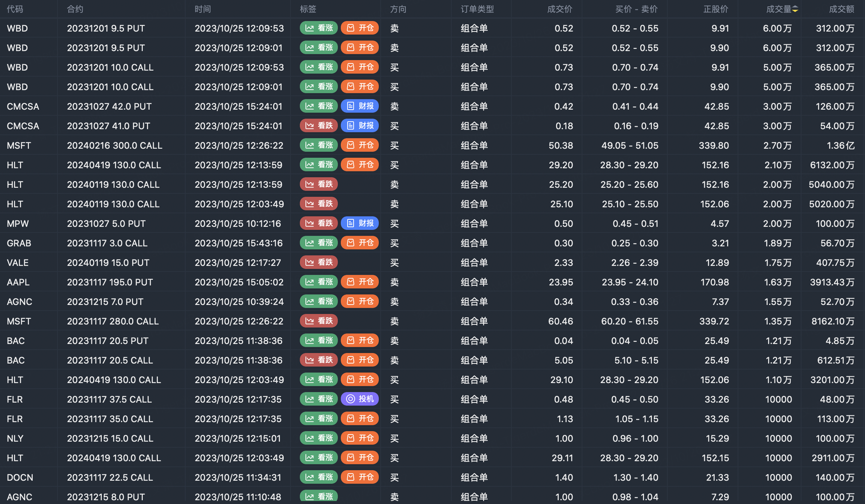This screenshot has height=504, width=865.
Task: Click 看跌 tag on HLT row priced 25.10
Action: click(x=319, y=204)
